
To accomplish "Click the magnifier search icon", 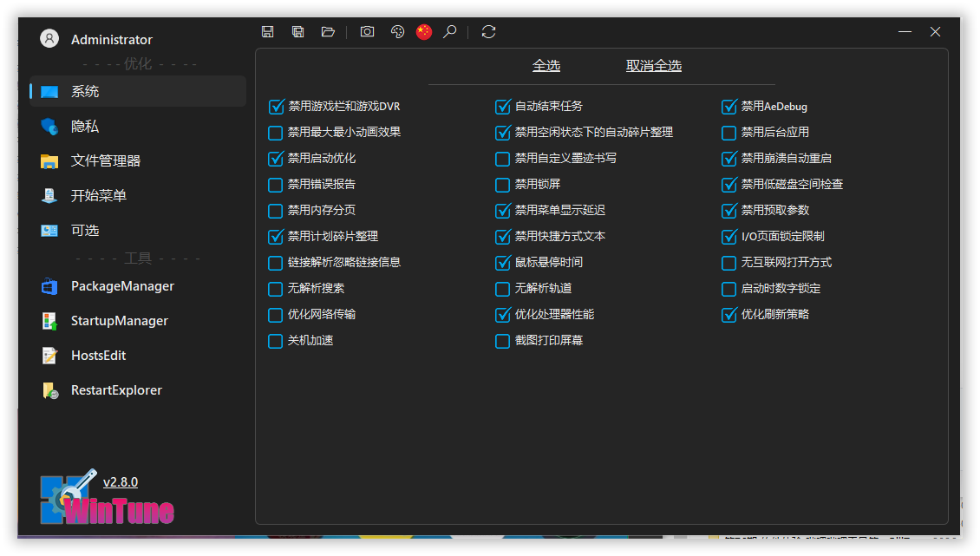I will [x=449, y=32].
